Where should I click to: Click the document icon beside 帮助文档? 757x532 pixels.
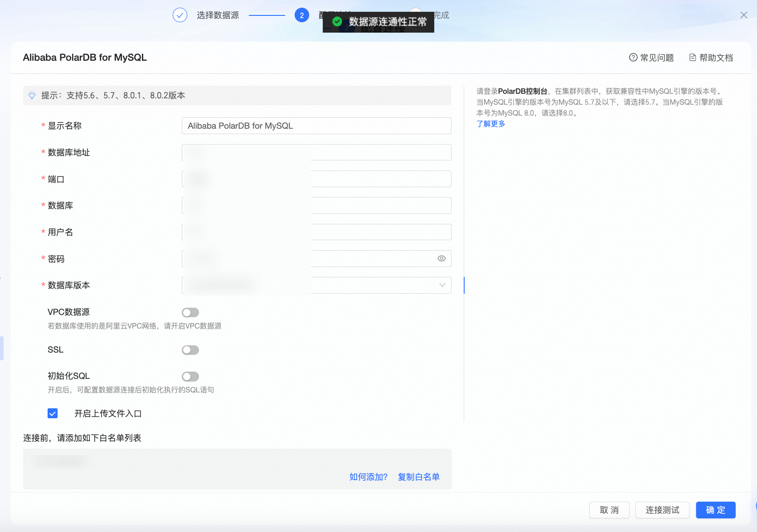(x=693, y=57)
